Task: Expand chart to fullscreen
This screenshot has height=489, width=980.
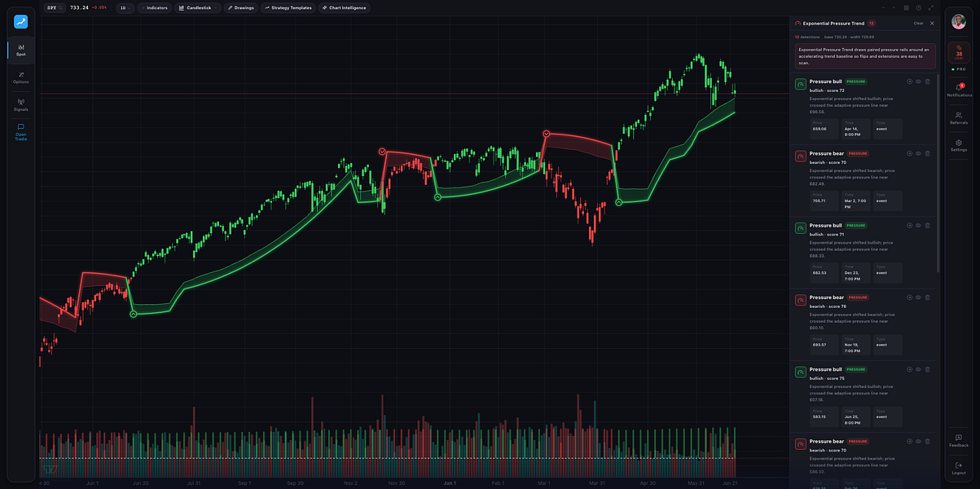Action: (x=930, y=7)
